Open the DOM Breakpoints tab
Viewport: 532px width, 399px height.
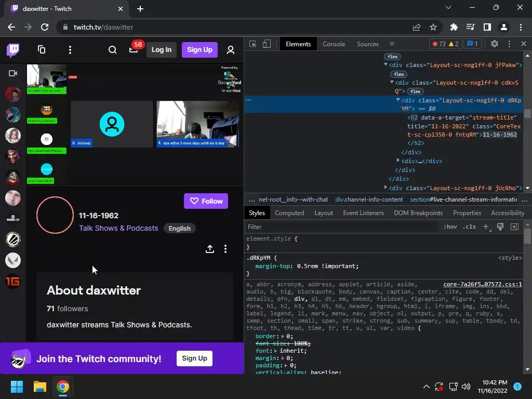pyautogui.click(x=418, y=213)
